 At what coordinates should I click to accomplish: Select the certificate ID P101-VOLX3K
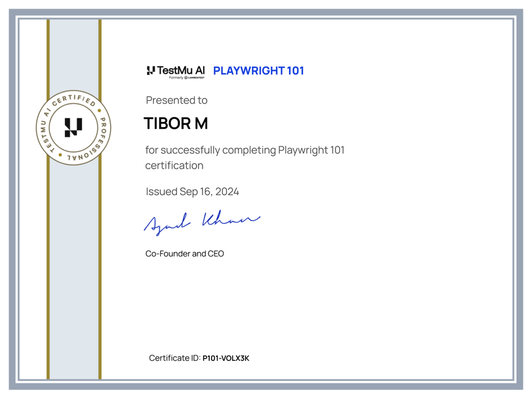coord(226,358)
